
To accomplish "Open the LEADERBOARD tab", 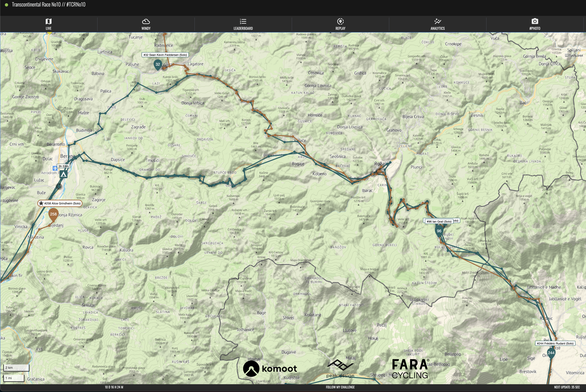I will pyautogui.click(x=243, y=24).
